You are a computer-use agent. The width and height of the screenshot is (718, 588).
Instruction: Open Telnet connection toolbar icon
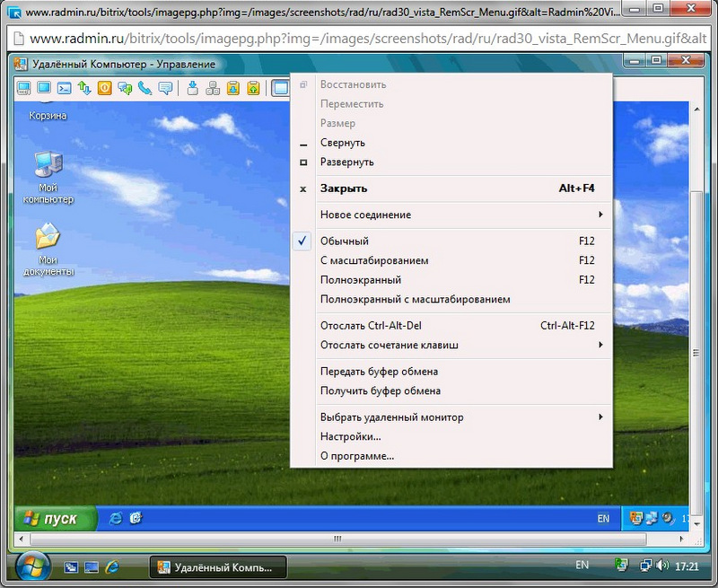[x=64, y=87]
